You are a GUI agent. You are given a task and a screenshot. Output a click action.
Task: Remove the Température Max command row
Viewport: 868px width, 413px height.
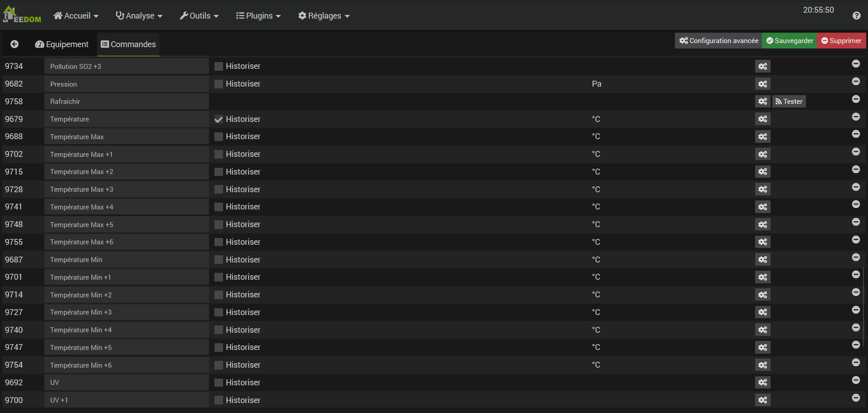[856, 134]
